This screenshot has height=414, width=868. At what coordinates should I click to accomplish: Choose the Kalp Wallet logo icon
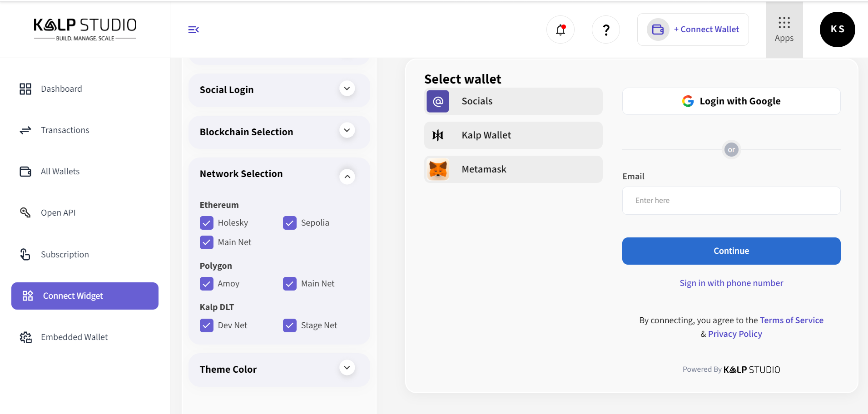point(438,135)
